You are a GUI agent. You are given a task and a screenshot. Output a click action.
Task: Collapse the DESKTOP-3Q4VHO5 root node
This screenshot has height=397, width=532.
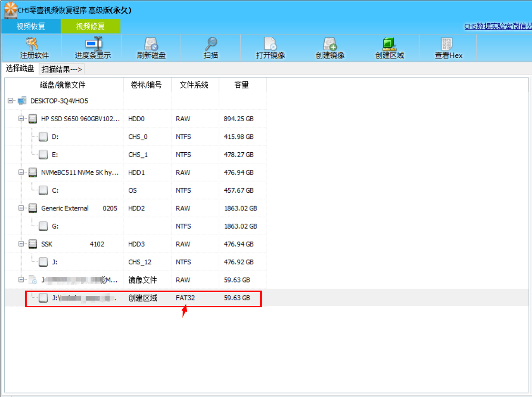[10, 101]
